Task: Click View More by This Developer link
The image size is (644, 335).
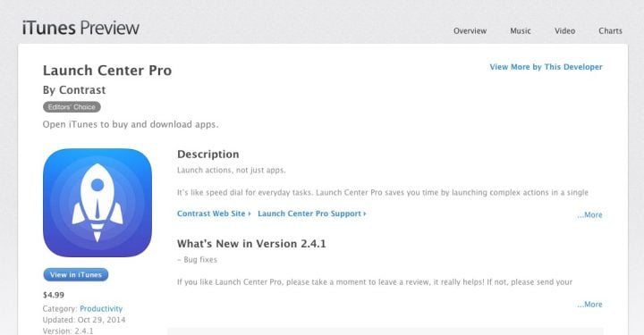Action: point(546,67)
